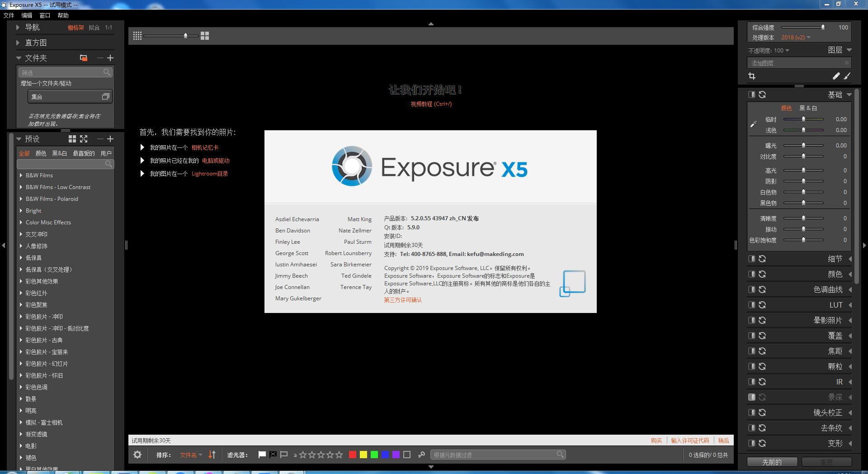
Task: Toggle the 基础 panel on/off
Action: pyautogui.click(x=751, y=95)
